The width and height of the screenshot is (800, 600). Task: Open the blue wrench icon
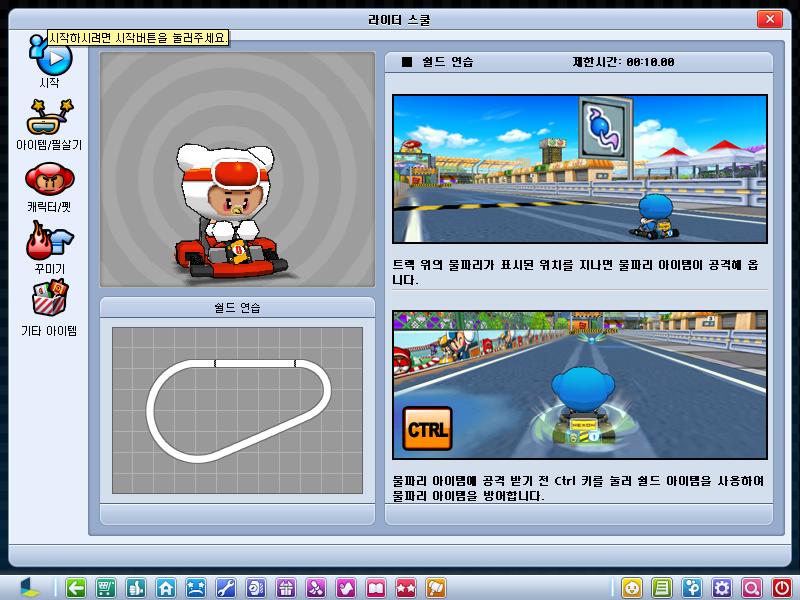[x=226, y=588]
